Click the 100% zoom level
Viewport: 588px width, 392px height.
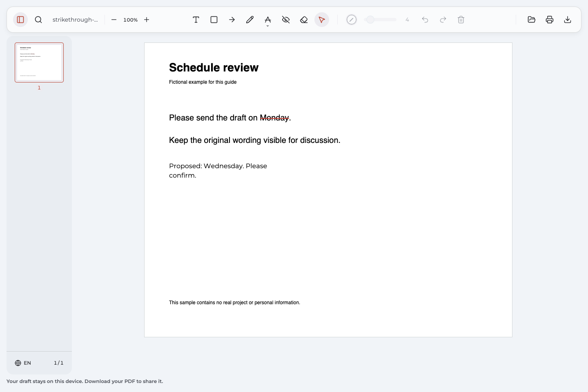click(x=131, y=20)
